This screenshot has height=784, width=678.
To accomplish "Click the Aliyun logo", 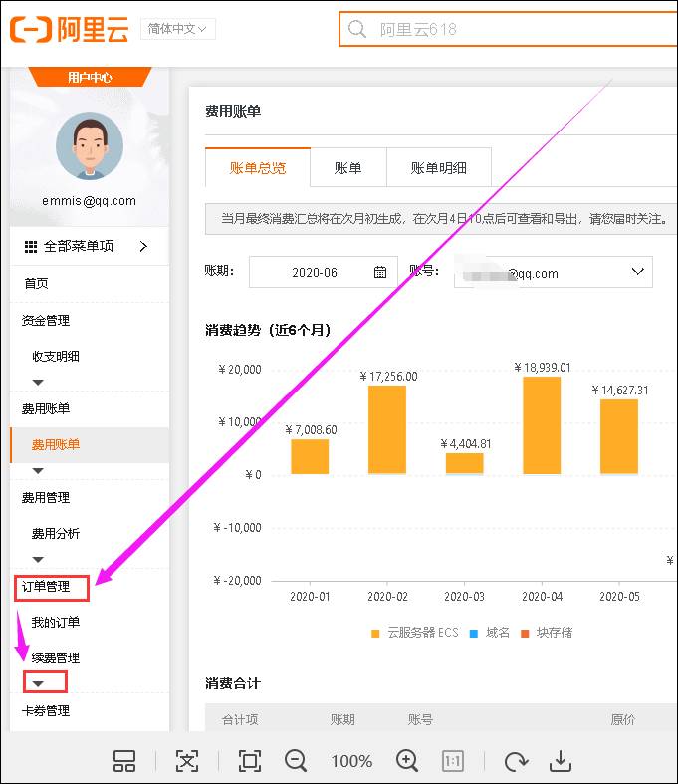I will [x=69, y=29].
